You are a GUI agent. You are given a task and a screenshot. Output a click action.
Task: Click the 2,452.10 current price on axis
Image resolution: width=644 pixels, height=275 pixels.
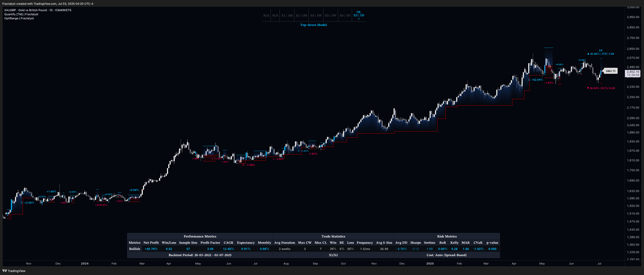633,72
